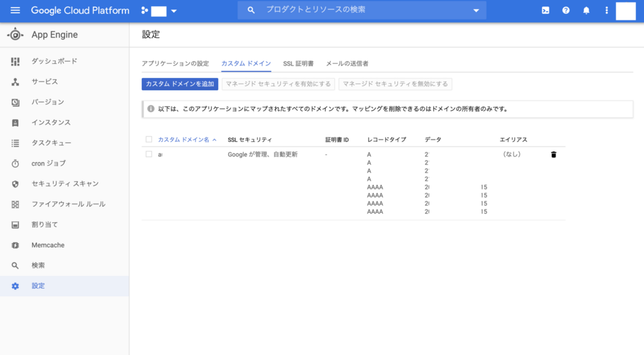Click the 検索 magnifier sidebar icon
Image resolution: width=644 pixels, height=355 pixels.
15,266
